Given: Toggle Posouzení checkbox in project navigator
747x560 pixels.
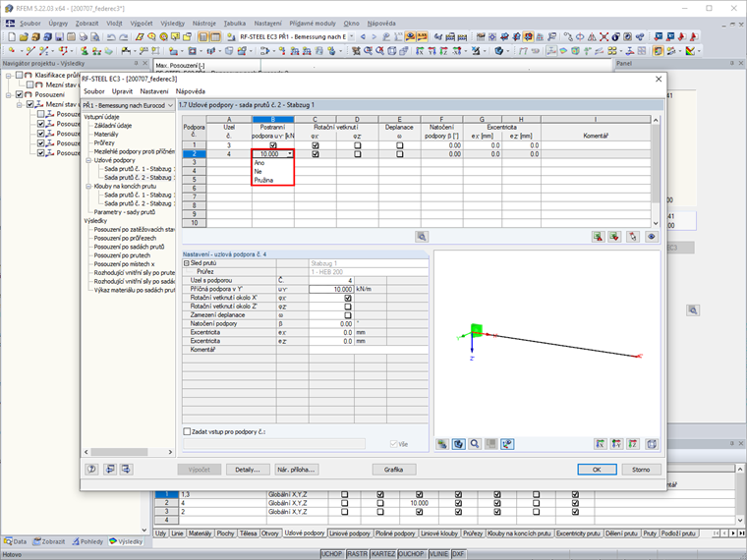Looking at the screenshot, I should (x=19, y=94).
